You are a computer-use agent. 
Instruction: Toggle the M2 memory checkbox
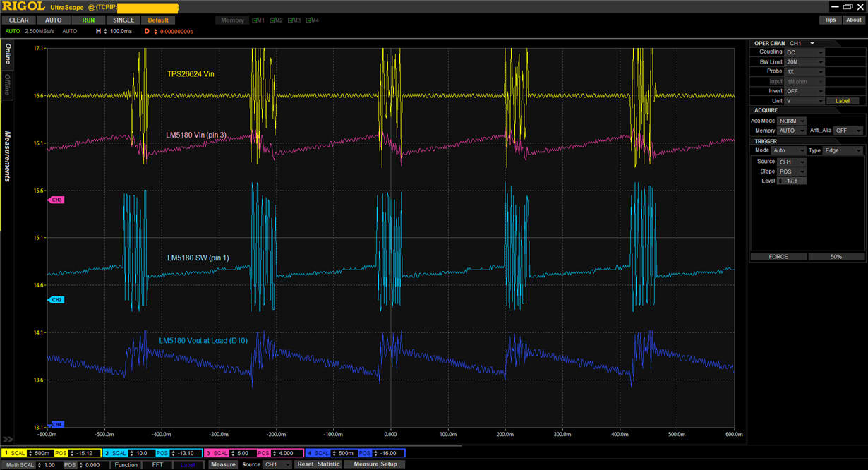[277, 20]
